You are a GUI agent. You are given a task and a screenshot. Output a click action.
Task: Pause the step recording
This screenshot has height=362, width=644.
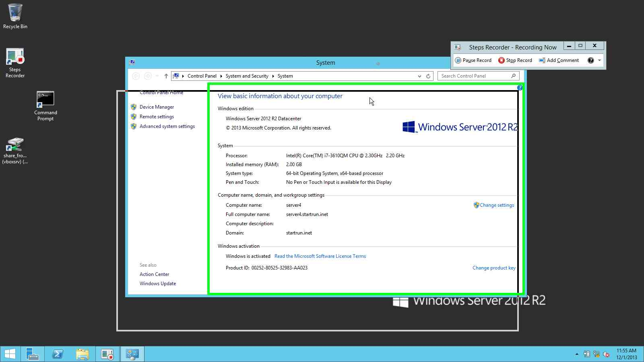tap(473, 60)
